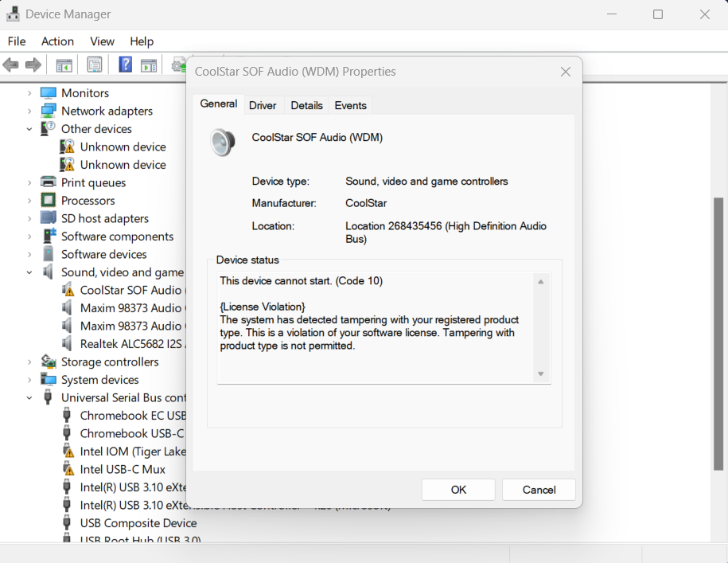Select the second Unknown device warning icon
The height and width of the screenshot is (563, 728).
click(x=68, y=164)
